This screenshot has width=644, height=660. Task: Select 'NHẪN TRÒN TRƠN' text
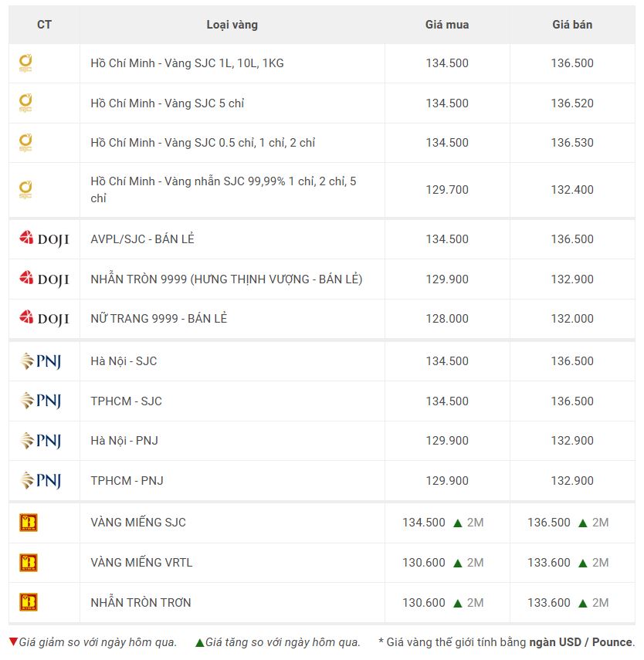[141, 602]
